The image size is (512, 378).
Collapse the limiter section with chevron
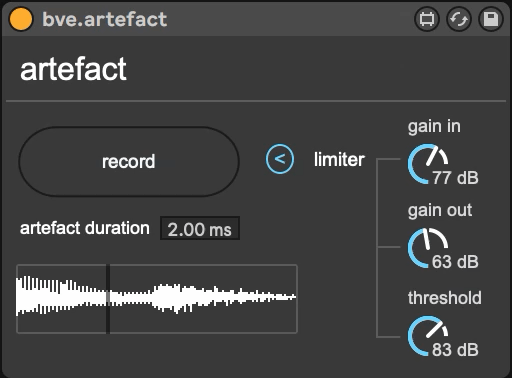280,159
